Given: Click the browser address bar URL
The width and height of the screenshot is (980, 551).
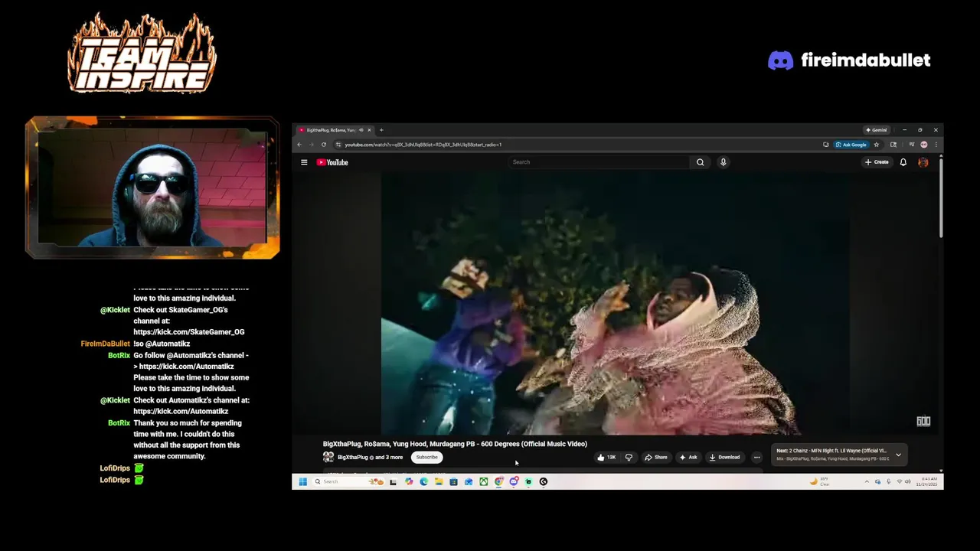Looking at the screenshot, I should 423,145.
